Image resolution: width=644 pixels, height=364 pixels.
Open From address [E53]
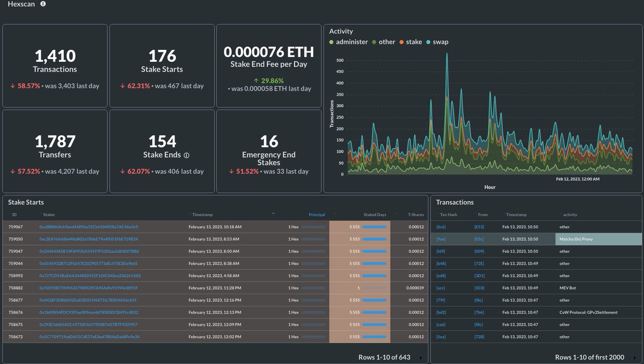click(479, 227)
